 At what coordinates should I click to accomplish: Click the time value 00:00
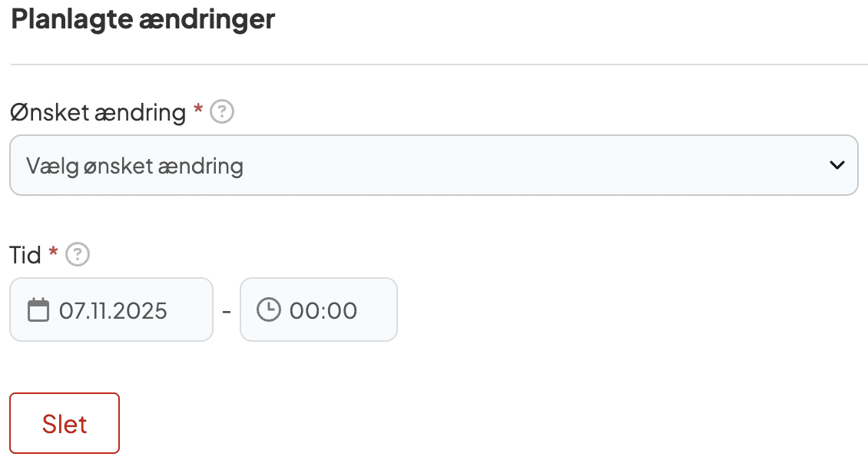pos(323,310)
